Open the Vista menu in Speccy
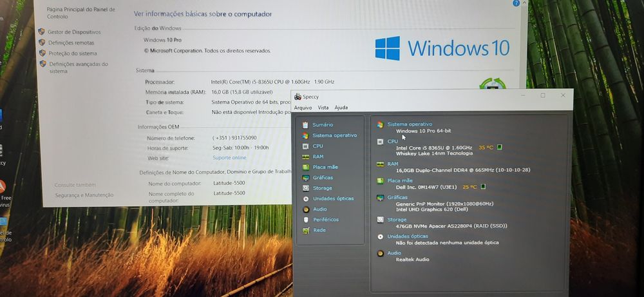The height and width of the screenshot is (297, 644). [x=323, y=108]
